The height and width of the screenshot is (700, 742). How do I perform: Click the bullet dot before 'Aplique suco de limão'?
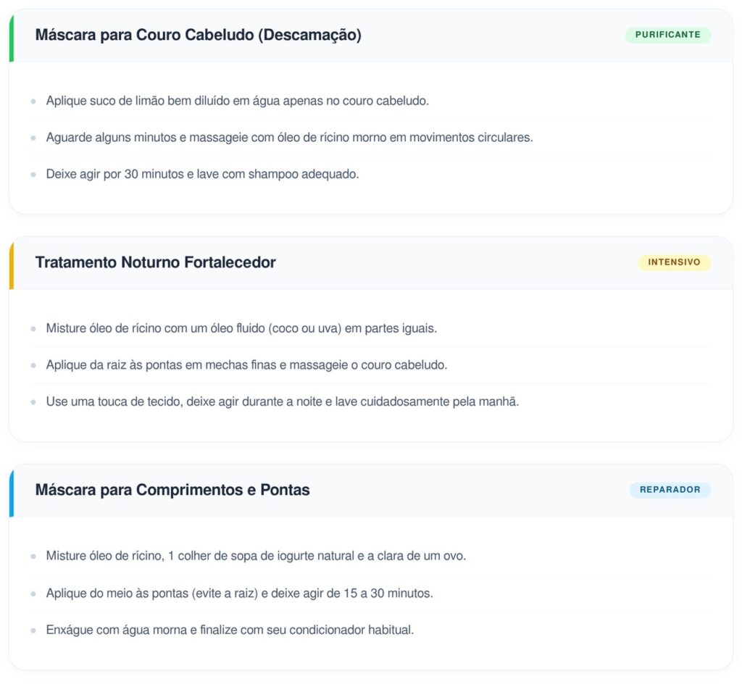[x=33, y=101]
